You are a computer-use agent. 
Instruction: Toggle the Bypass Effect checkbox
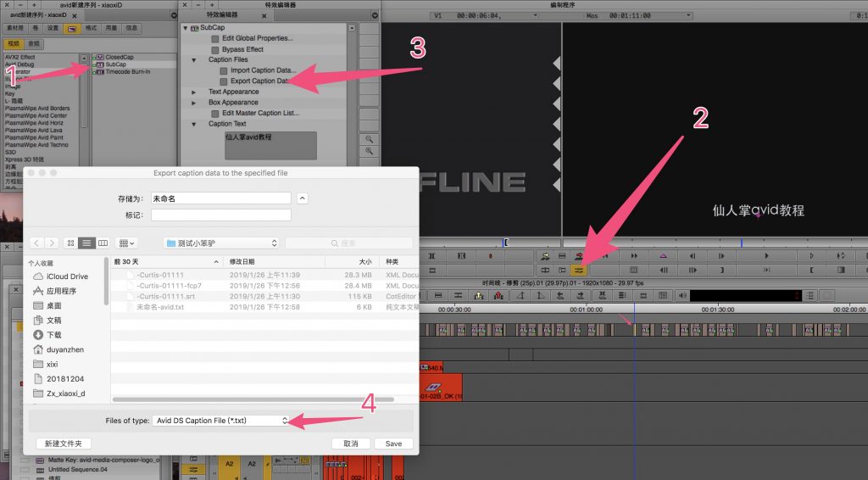(x=214, y=50)
